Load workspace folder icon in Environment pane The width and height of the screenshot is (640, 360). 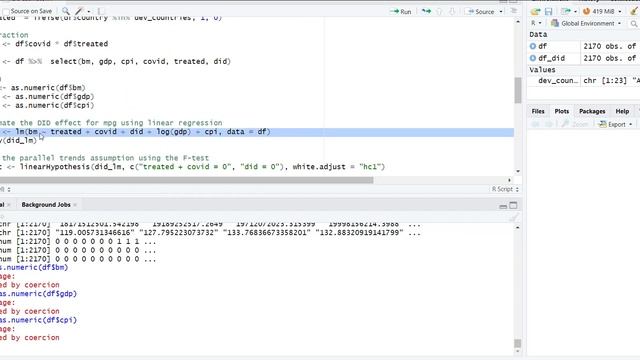[x=536, y=11]
